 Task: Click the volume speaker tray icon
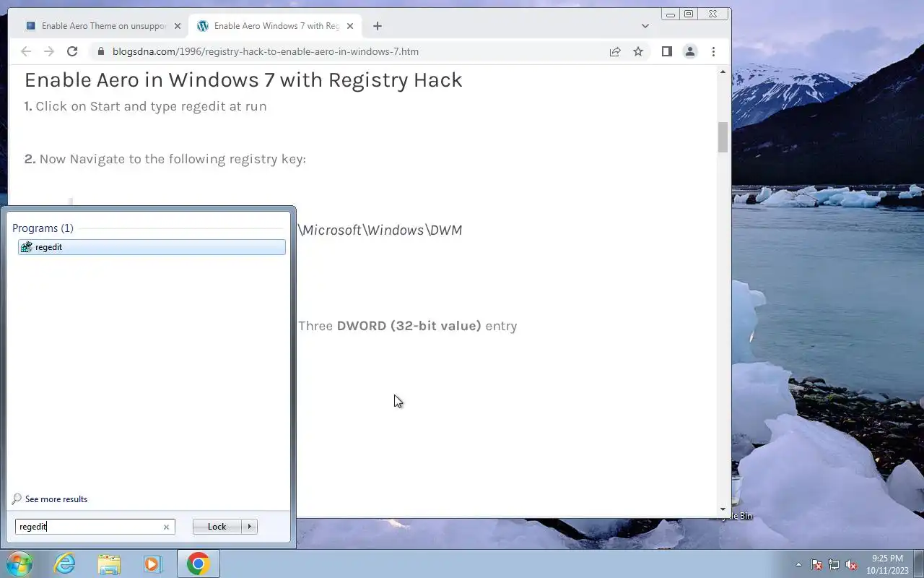[851, 564]
